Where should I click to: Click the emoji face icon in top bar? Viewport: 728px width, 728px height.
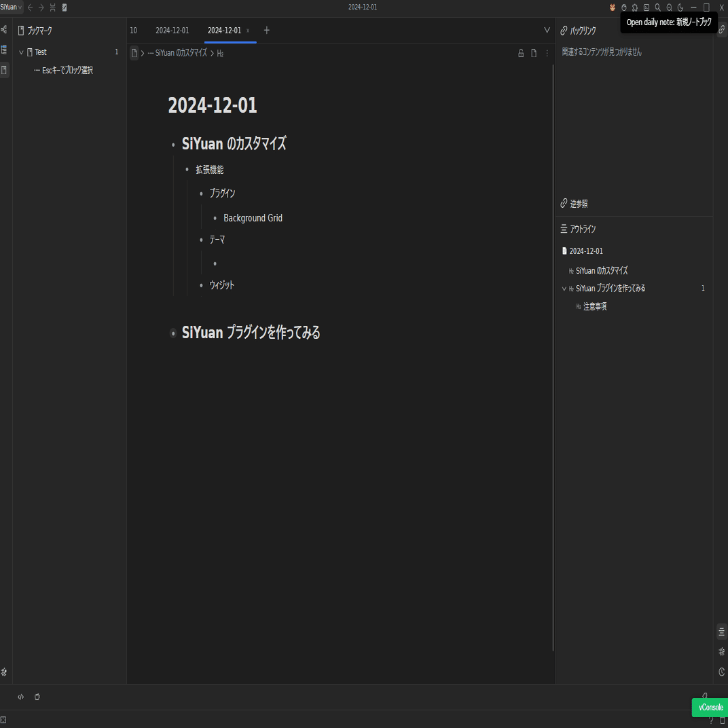pyautogui.click(x=624, y=7)
